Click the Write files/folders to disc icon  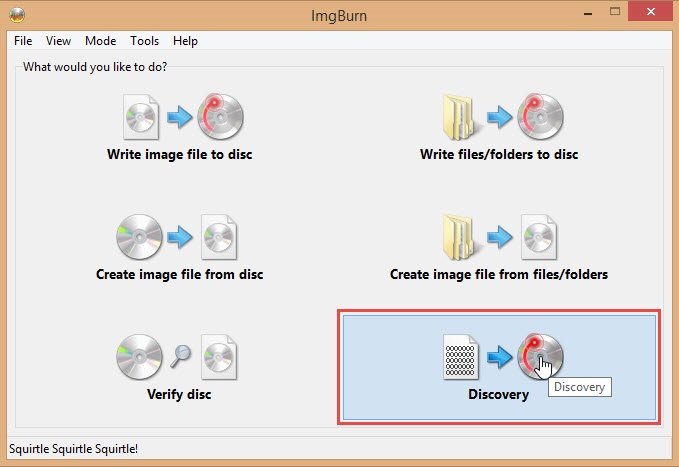503,117
